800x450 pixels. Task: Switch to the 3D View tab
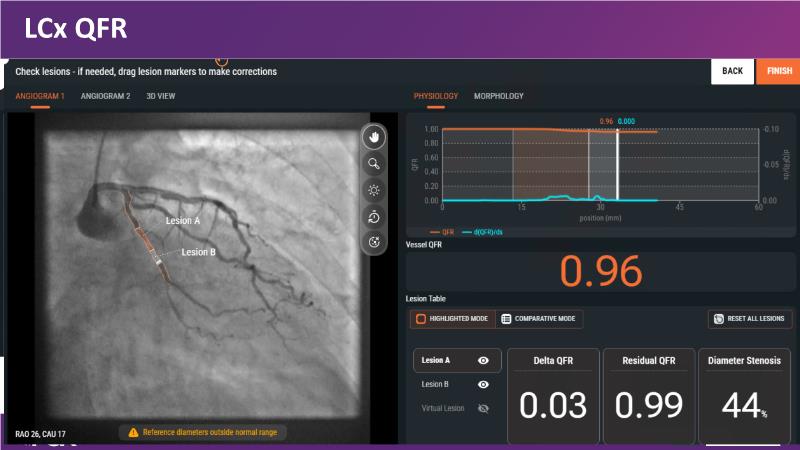point(161,96)
